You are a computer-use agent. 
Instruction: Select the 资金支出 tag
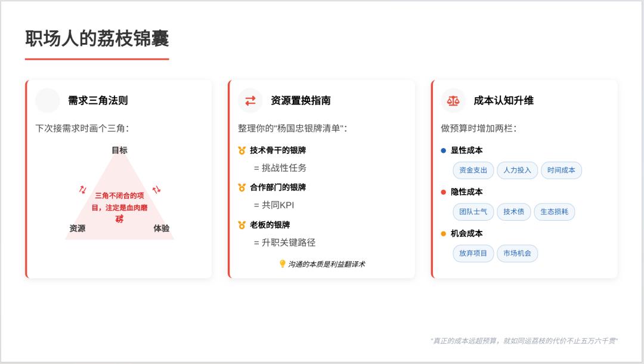click(473, 170)
